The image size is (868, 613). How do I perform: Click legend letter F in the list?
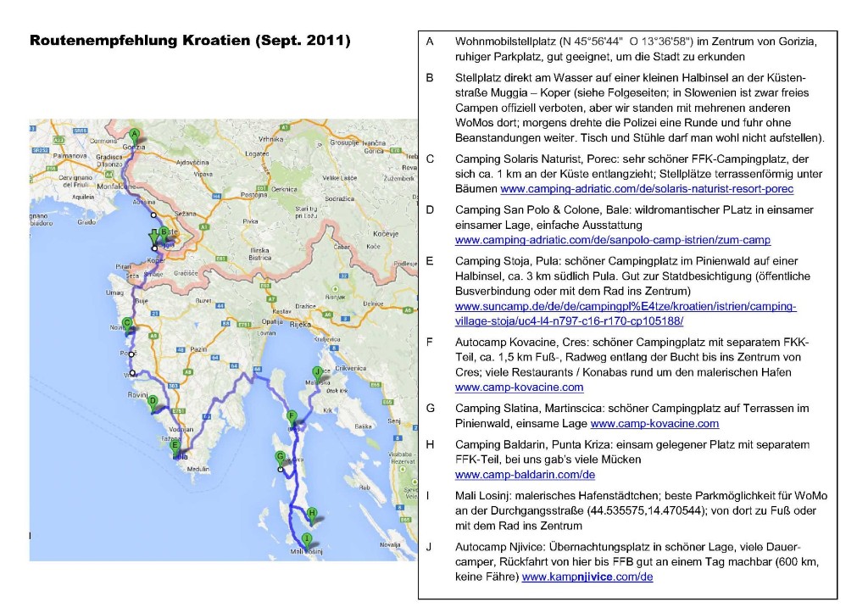pos(430,343)
